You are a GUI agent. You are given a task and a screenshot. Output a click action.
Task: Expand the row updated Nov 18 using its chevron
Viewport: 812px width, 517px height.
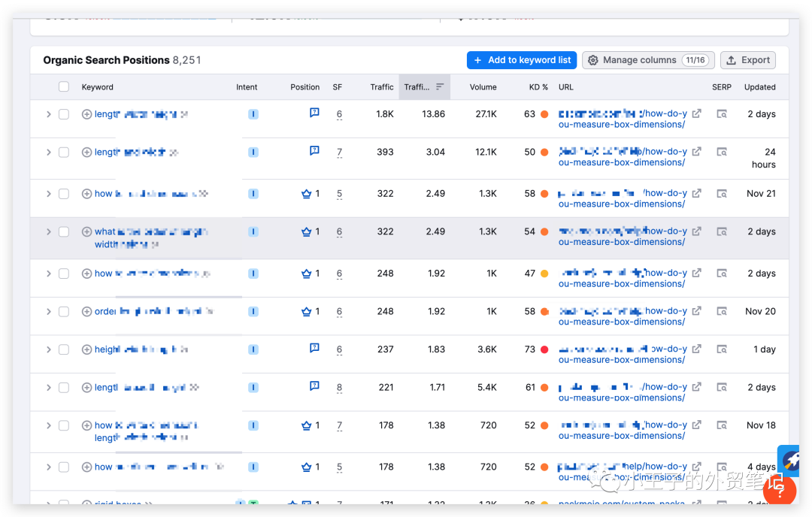(x=49, y=425)
